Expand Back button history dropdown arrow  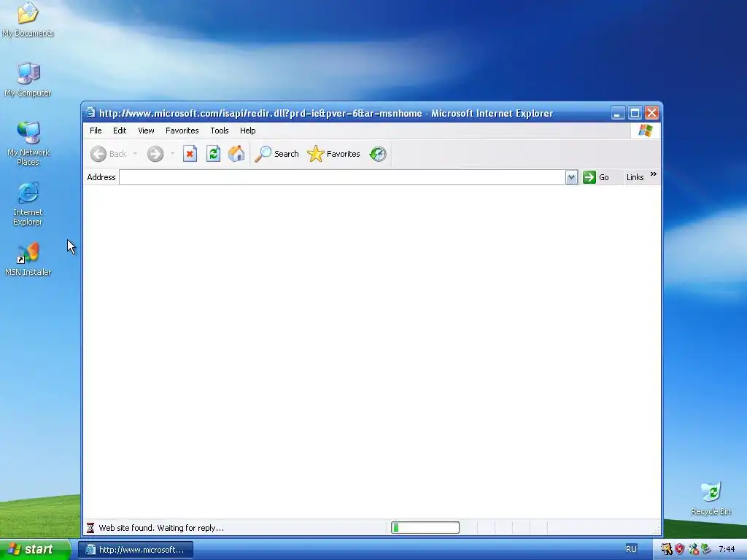(135, 154)
